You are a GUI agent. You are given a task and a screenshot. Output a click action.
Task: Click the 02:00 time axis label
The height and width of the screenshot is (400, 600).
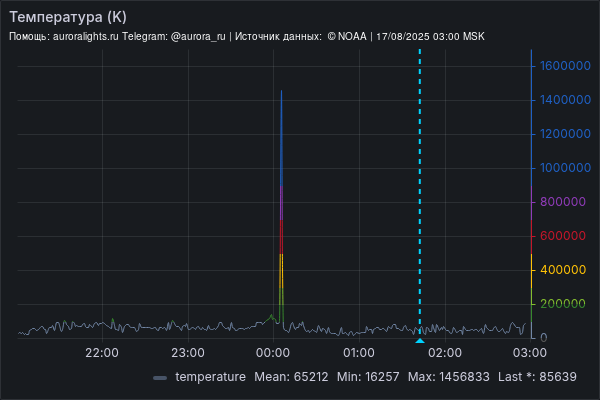click(x=445, y=353)
